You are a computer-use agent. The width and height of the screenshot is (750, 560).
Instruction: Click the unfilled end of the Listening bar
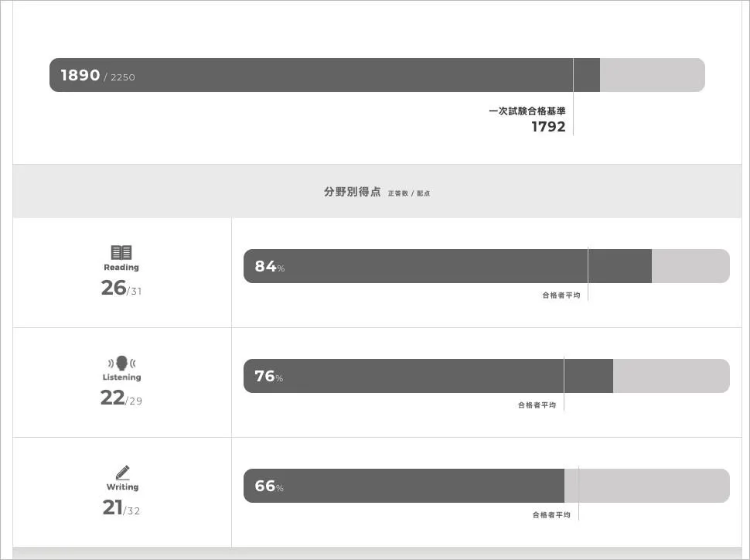(x=670, y=376)
